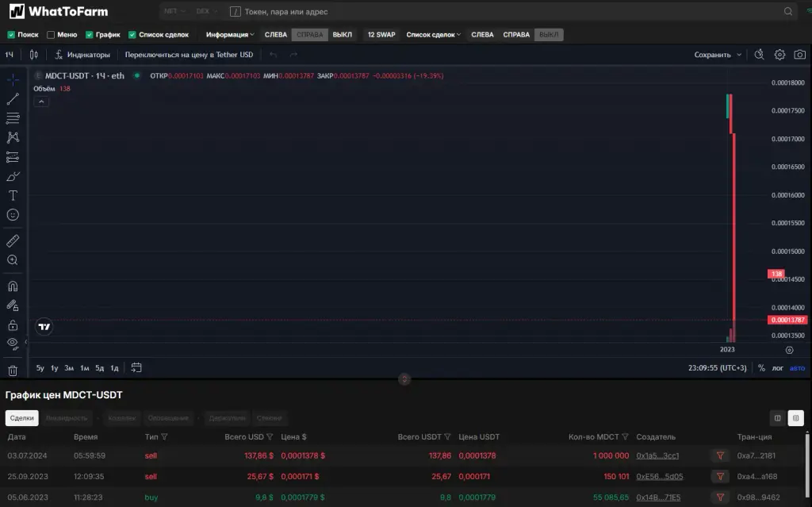The image size is (812, 507).
Task: Uncheck the Поиск checkbox
Action: pyautogui.click(x=11, y=35)
